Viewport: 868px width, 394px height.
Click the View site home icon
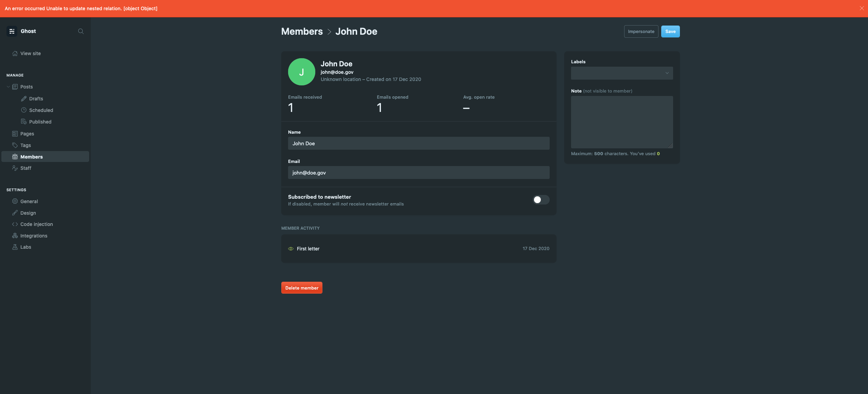[15, 53]
